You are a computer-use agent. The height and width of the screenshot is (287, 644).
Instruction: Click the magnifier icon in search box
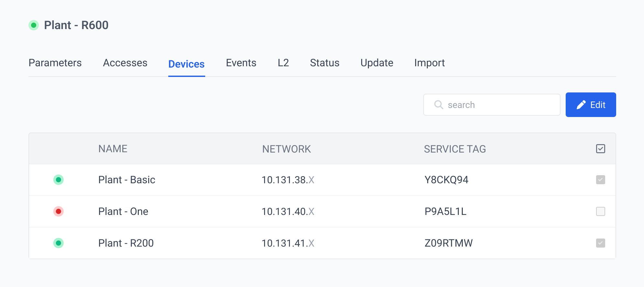point(439,105)
